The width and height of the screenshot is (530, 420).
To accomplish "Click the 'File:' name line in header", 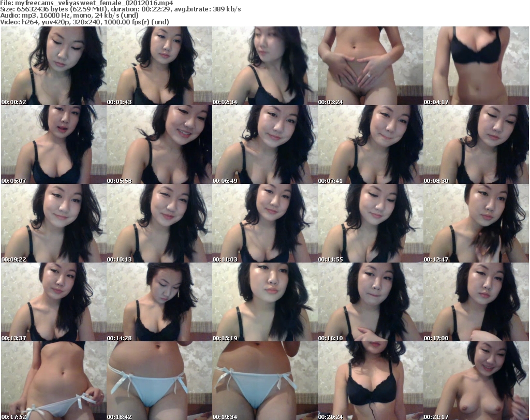I will 86,3.
